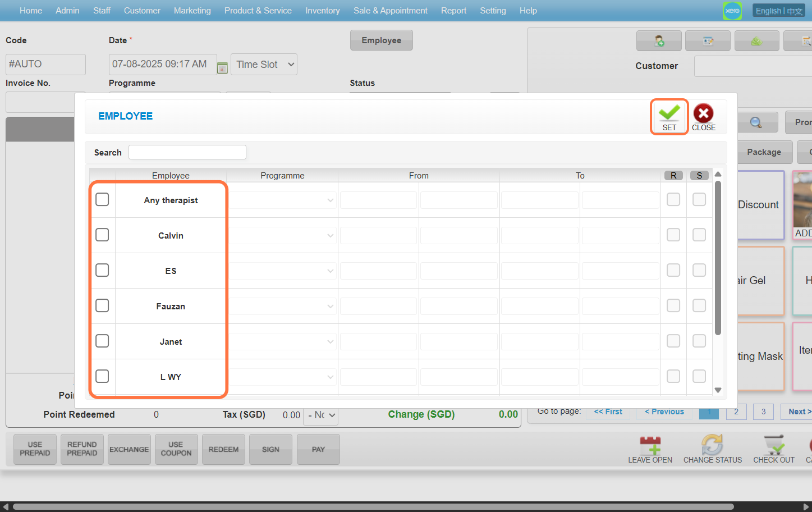The width and height of the screenshot is (812, 512).
Task: Open the Inventory menu
Action: (322, 11)
